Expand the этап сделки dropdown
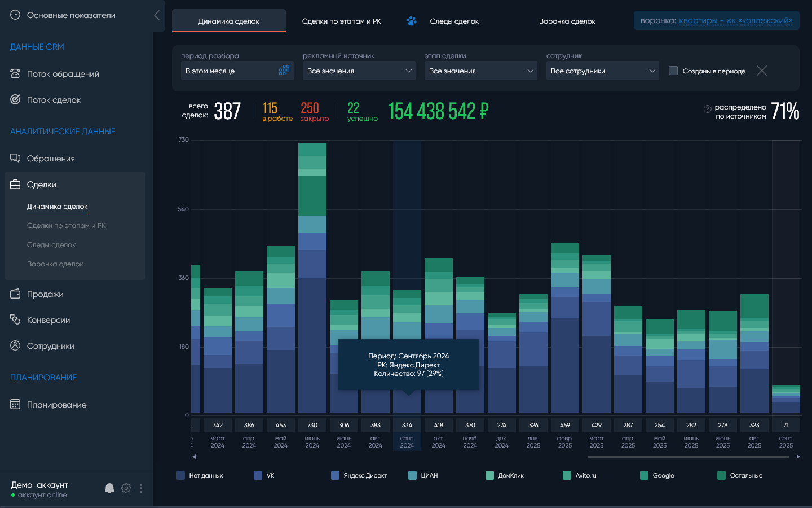 tap(480, 71)
